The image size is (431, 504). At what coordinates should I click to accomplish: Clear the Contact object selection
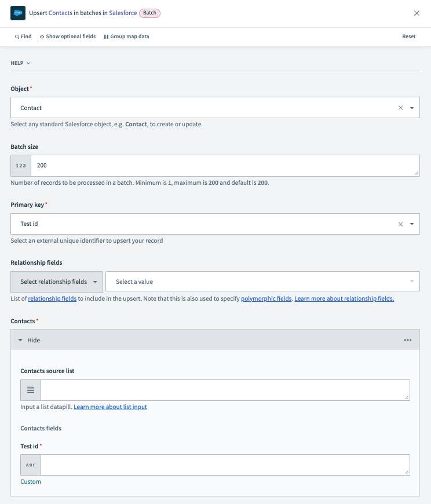[400, 108]
